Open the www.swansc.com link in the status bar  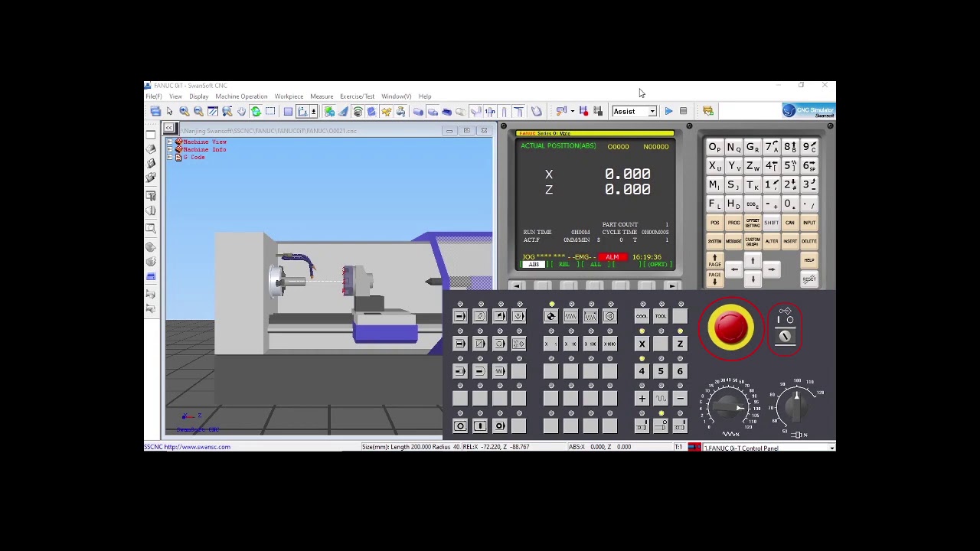tap(198, 447)
